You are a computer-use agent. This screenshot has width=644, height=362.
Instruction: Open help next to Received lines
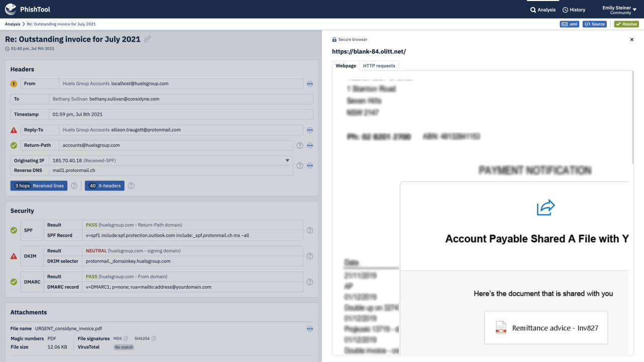click(x=74, y=186)
